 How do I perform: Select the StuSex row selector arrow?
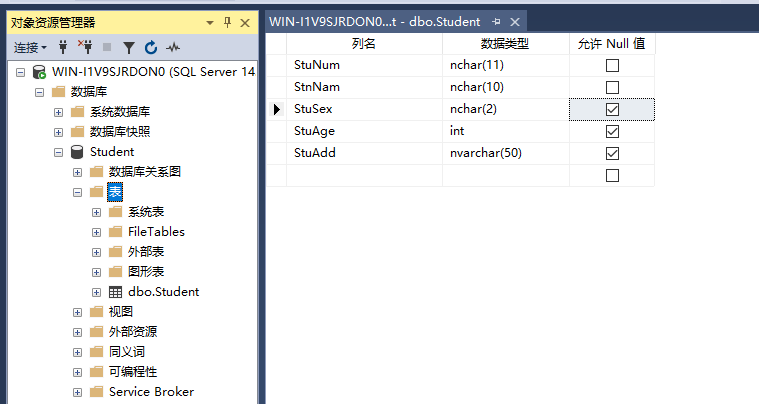(x=276, y=109)
